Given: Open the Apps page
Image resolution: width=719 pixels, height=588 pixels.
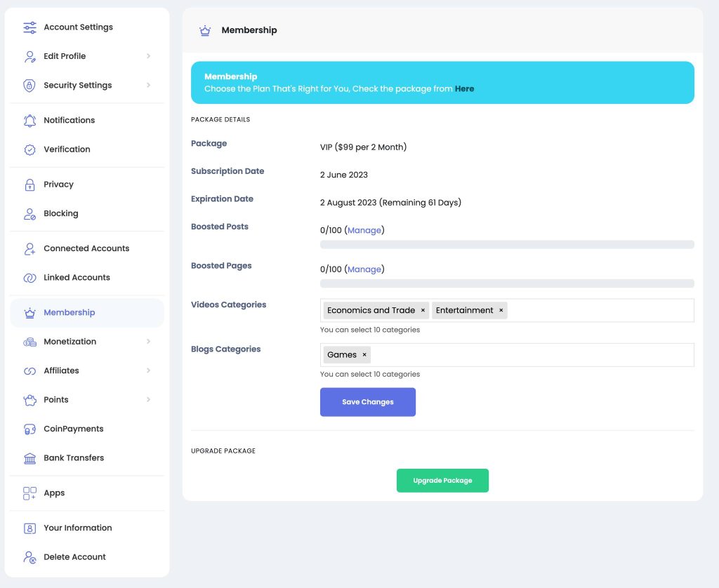Looking at the screenshot, I should (x=86, y=493).
